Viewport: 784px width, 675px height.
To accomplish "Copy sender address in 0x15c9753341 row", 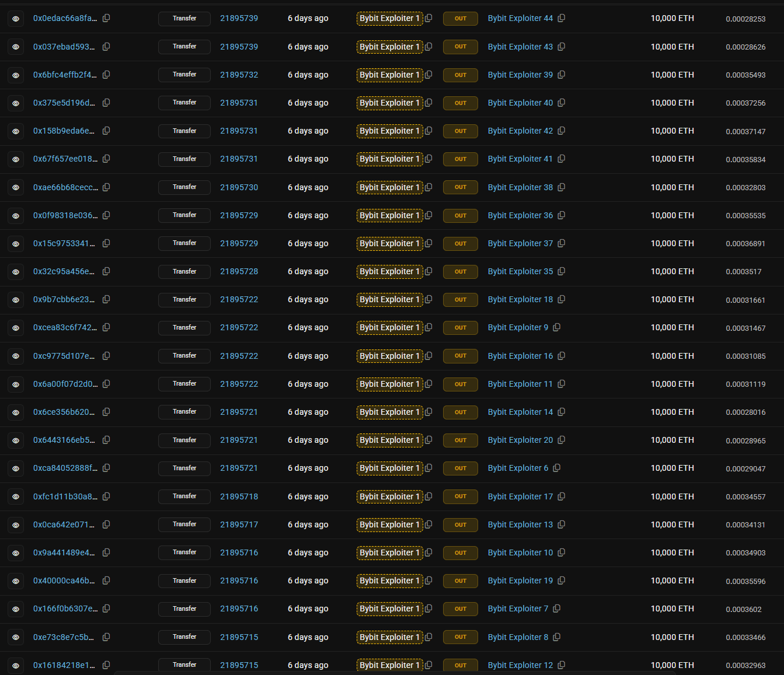I will [428, 243].
